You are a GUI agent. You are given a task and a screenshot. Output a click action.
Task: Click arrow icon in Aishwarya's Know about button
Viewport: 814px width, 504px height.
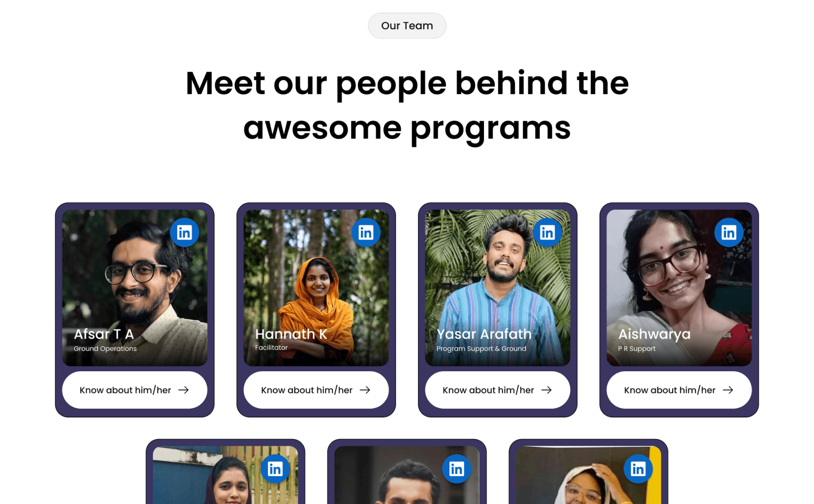[728, 390]
